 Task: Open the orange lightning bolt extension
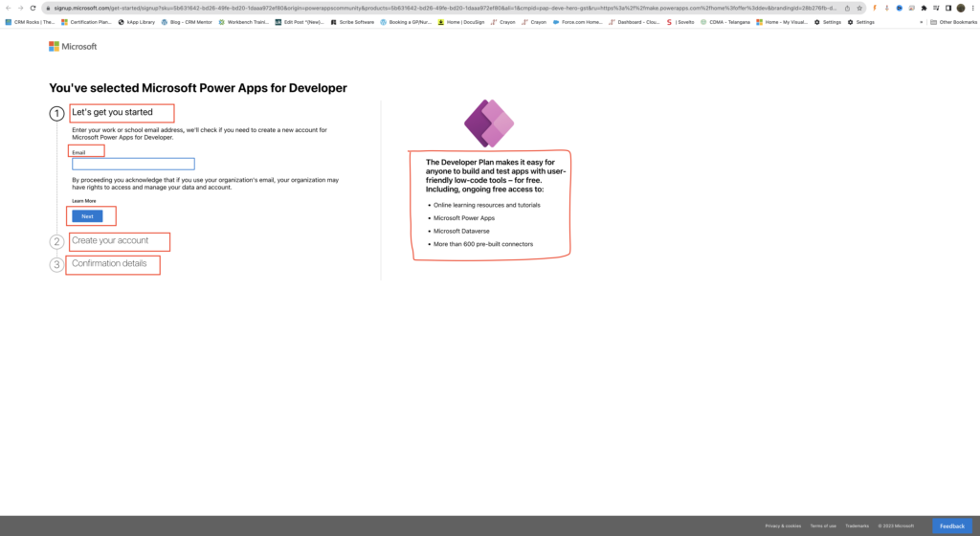(x=875, y=8)
